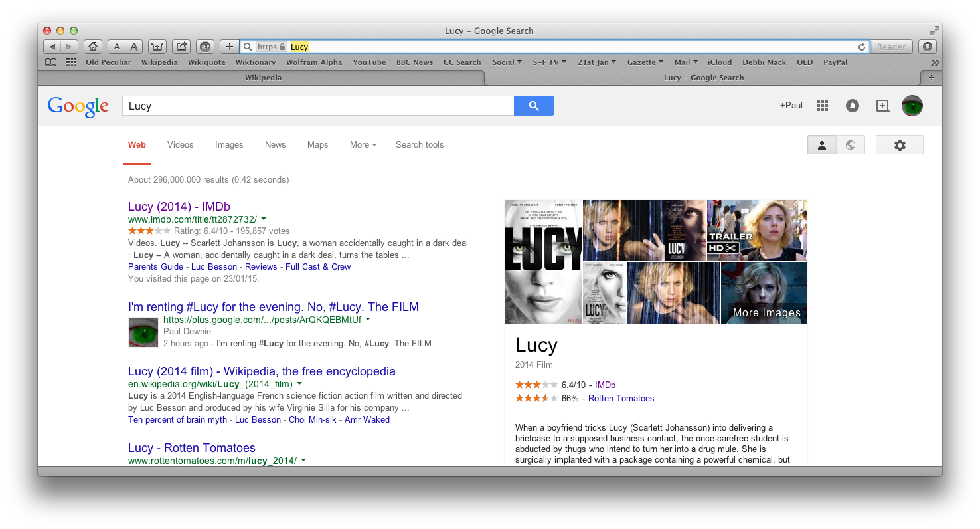Open a new tab with the plus button
The height and width of the screenshot is (529, 980).
(931, 78)
